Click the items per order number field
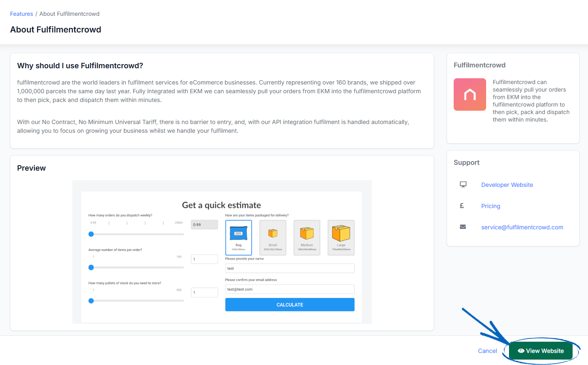Screen dimensions: 588x365 tap(204, 259)
